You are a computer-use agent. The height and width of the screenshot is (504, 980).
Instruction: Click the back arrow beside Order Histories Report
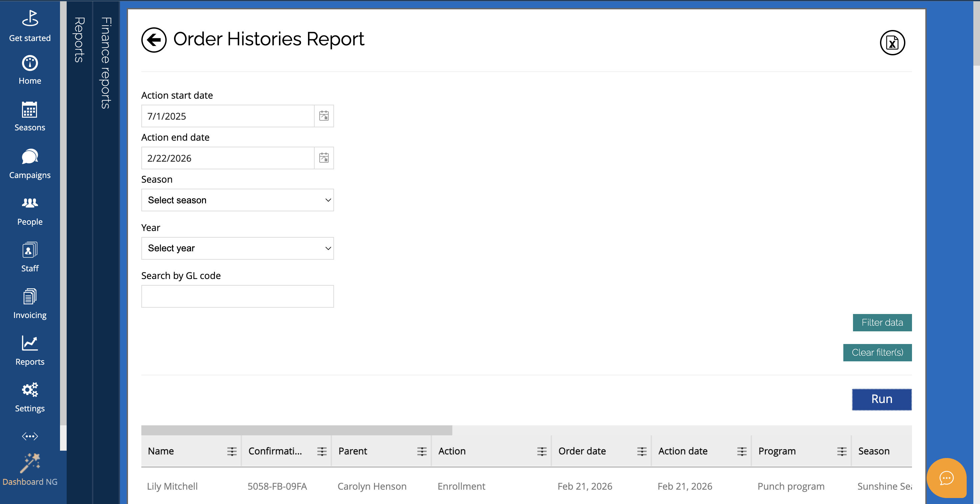pos(154,40)
